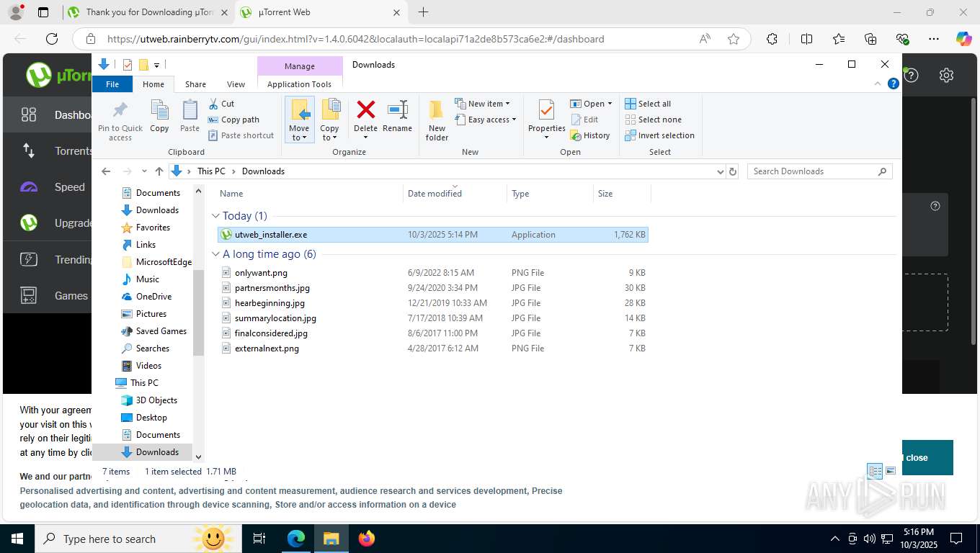The height and width of the screenshot is (553, 980).
Task: Select summarylocation.jpg file
Action: (432, 318)
